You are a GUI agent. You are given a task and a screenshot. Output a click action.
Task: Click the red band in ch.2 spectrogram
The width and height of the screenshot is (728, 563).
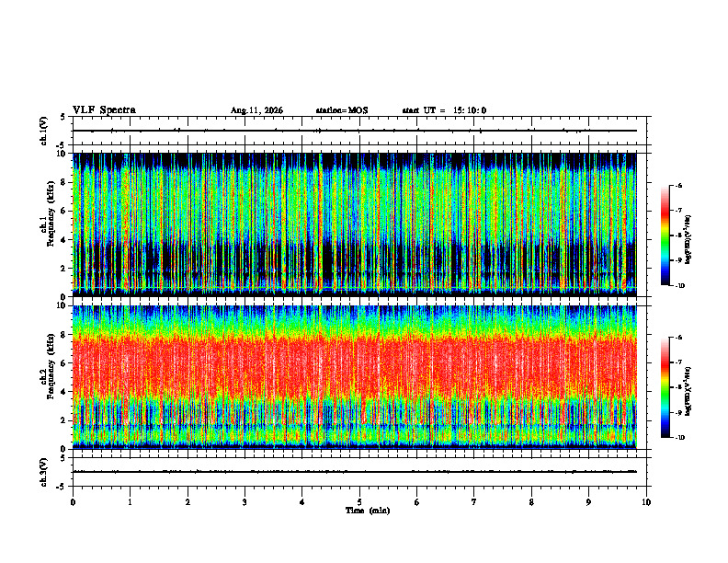[355, 367]
